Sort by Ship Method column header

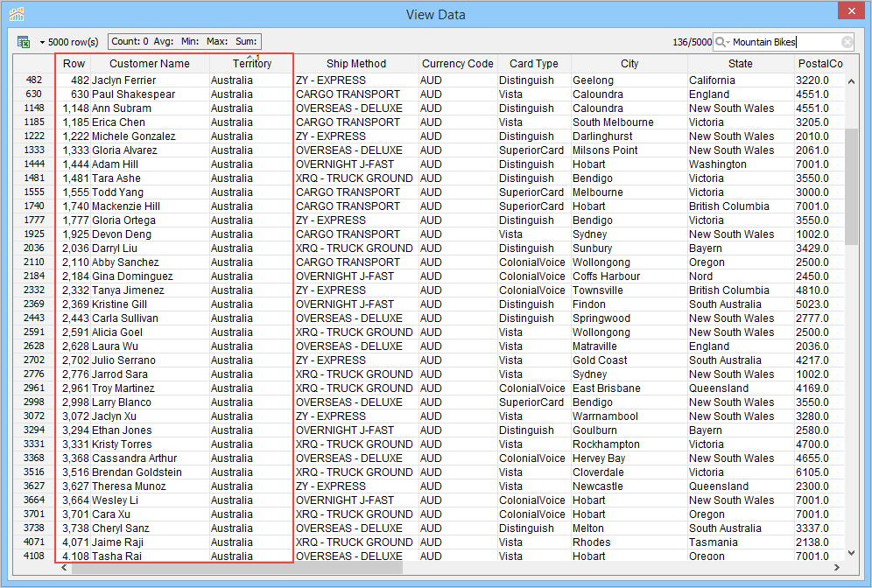(x=356, y=63)
